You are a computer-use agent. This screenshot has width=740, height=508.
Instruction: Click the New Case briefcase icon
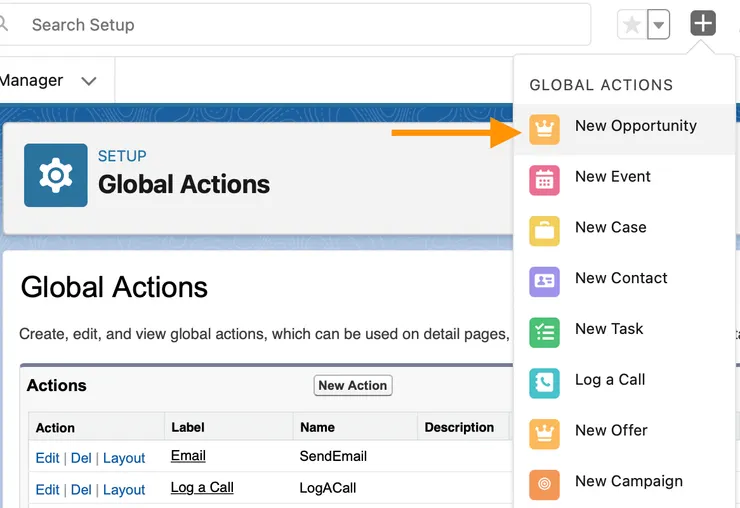pos(544,230)
